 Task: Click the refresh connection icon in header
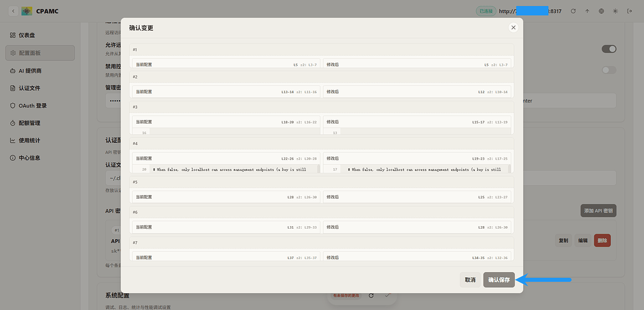click(x=573, y=11)
